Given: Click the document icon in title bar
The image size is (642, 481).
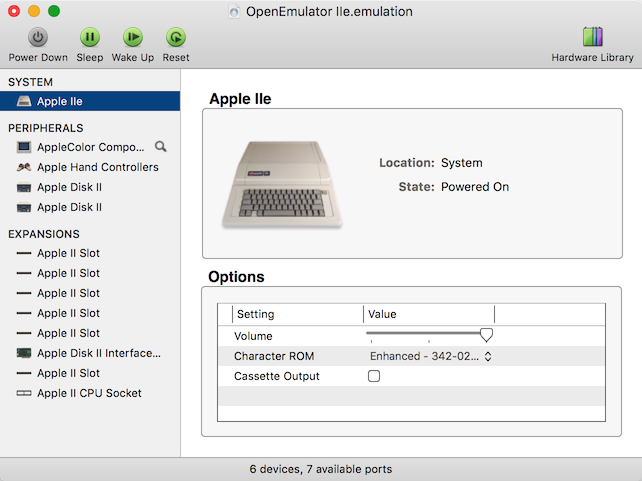Looking at the screenshot, I should (234, 12).
